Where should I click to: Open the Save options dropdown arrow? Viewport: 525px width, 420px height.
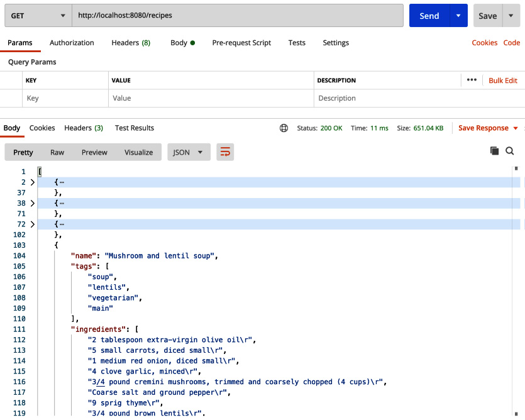511,16
